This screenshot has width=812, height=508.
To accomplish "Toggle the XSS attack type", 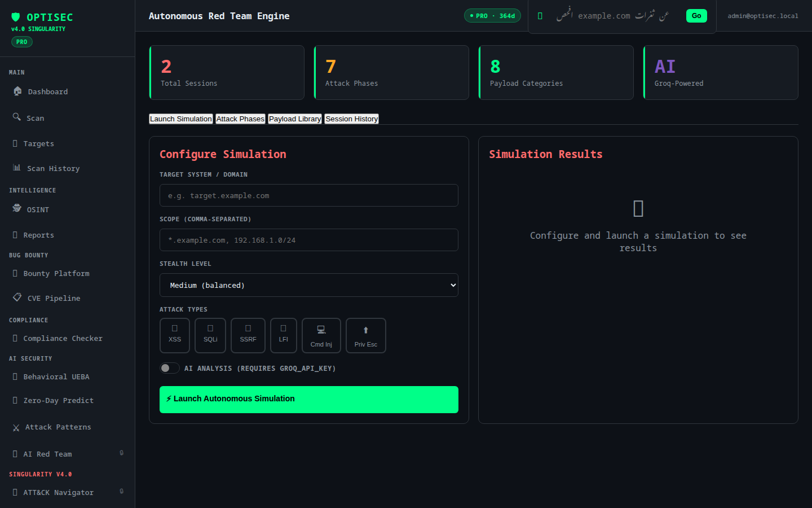I will [175, 335].
